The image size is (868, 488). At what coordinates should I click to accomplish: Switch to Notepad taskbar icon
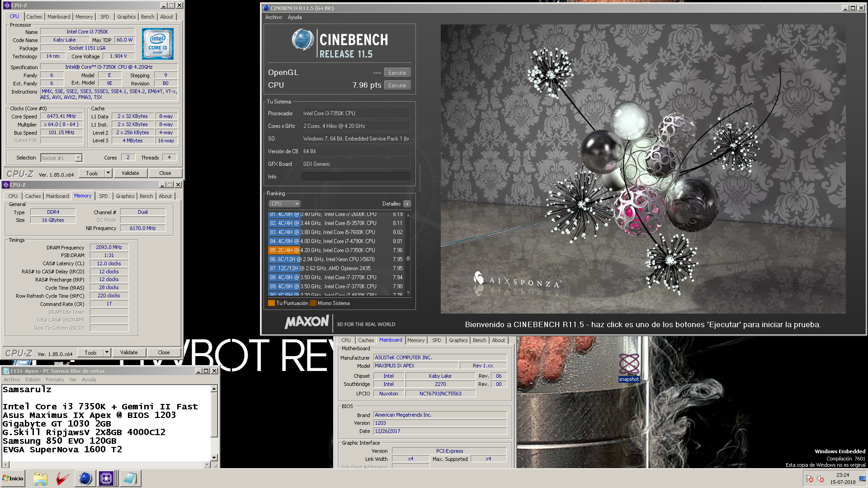pyautogui.click(x=130, y=479)
